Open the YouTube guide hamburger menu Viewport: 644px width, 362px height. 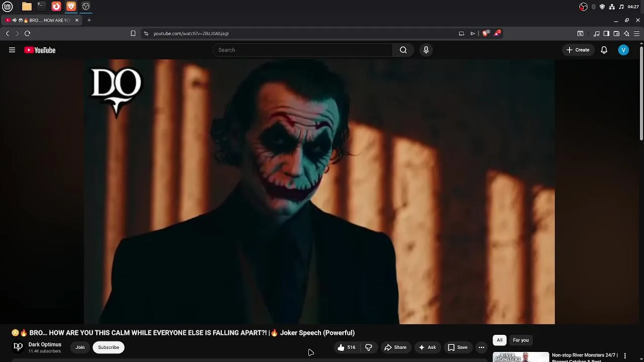coord(12,50)
